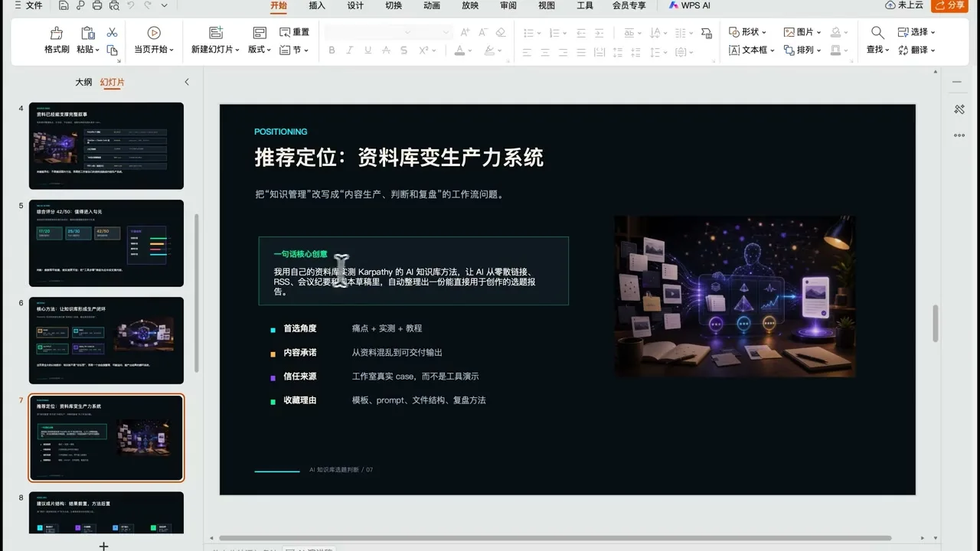The height and width of the screenshot is (551, 980).
Task: Click the slide panel vertical scrollbar
Action: 197,293
